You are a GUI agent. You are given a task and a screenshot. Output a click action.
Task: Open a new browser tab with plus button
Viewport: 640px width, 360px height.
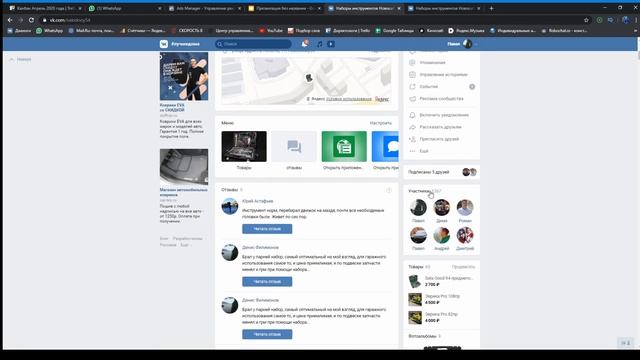[491, 8]
